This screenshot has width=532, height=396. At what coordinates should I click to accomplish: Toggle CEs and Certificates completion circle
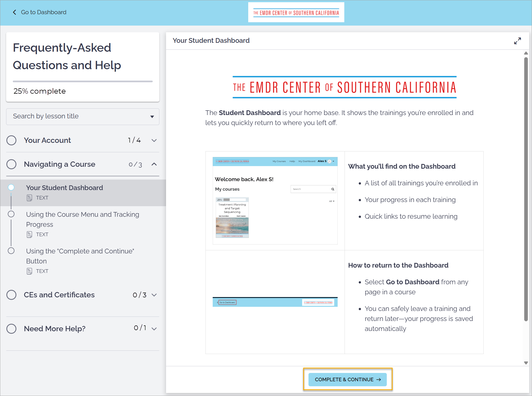click(x=11, y=295)
